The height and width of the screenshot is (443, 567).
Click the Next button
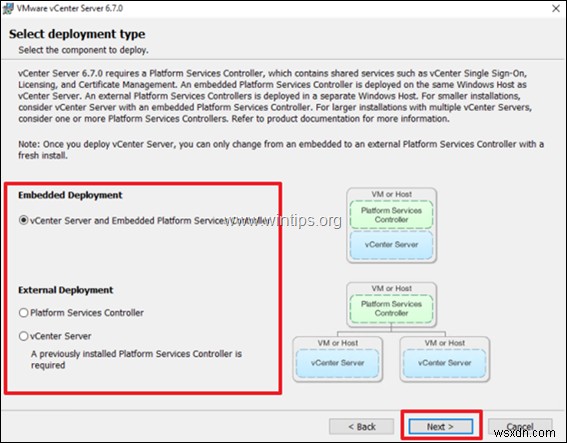tap(440, 427)
